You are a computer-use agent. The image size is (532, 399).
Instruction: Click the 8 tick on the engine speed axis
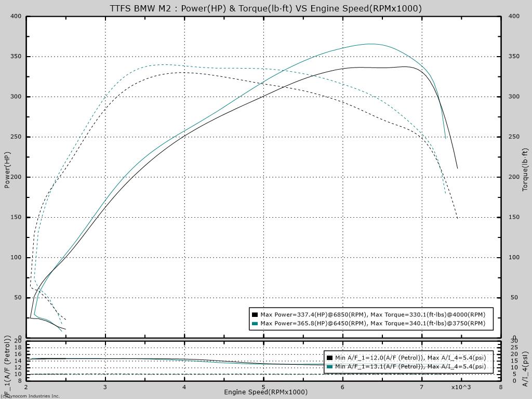pyautogui.click(x=500, y=387)
